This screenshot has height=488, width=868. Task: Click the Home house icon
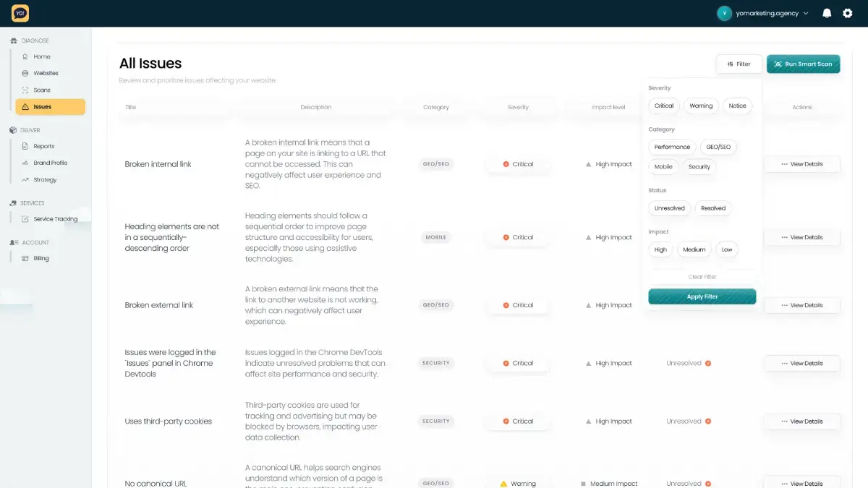[x=25, y=56]
